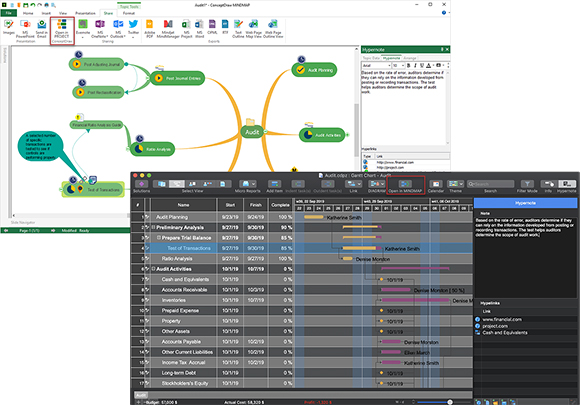580x405 pixels.
Task: Toggle the Filter Mode button
Action: point(527,186)
